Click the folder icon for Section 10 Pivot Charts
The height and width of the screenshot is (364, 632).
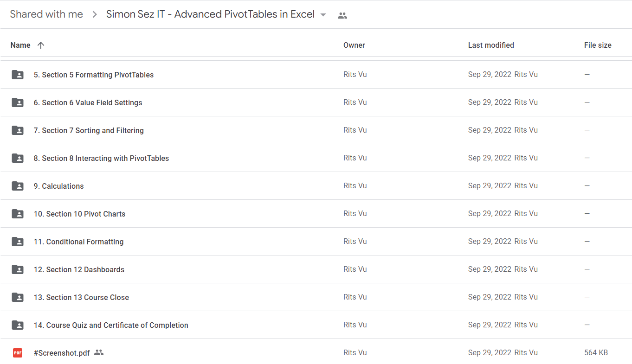pos(18,214)
